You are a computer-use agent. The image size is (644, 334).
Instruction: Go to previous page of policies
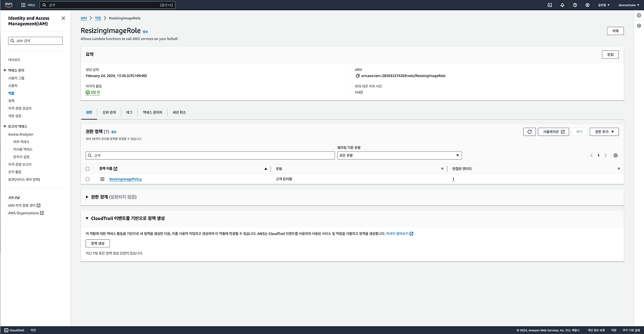coord(592,156)
